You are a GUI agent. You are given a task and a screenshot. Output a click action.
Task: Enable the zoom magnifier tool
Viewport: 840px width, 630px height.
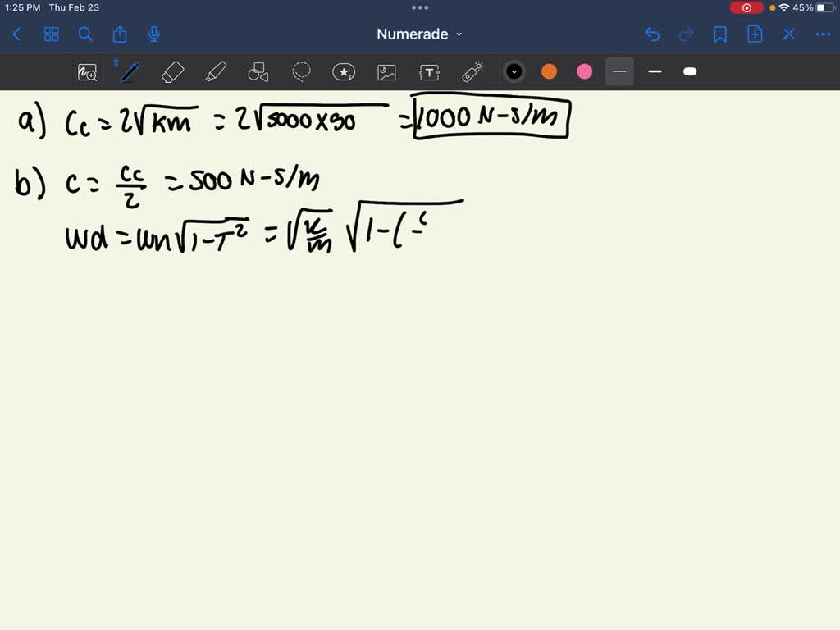[87, 72]
